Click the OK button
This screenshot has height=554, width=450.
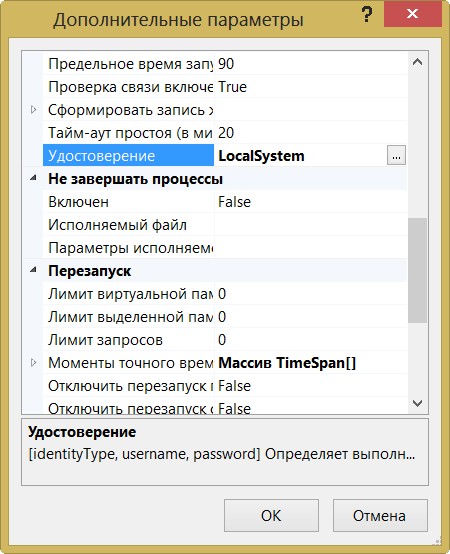point(271,515)
